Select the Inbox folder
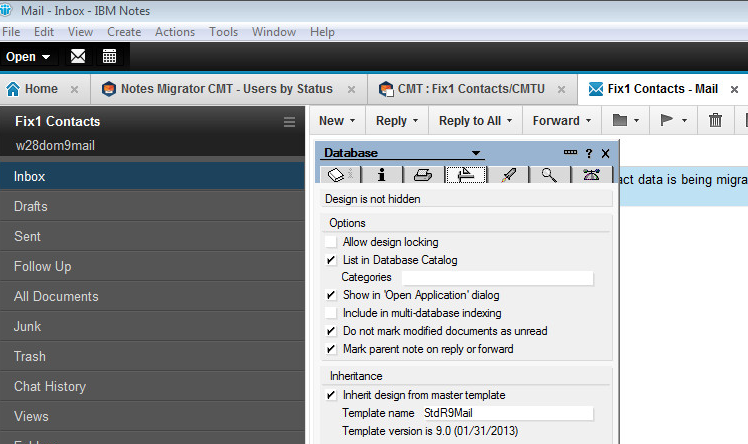Image resolution: width=748 pixels, height=444 pixels. pyautogui.click(x=152, y=176)
